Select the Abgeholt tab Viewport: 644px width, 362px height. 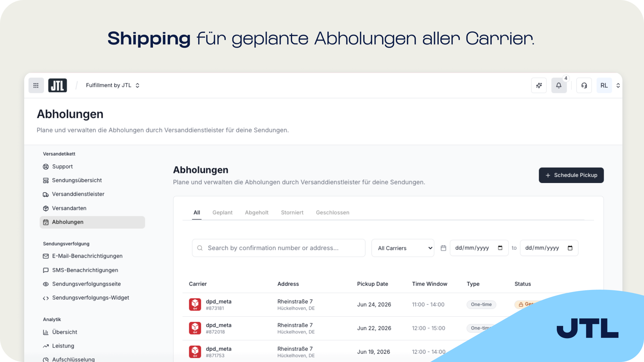click(x=257, y=213)
